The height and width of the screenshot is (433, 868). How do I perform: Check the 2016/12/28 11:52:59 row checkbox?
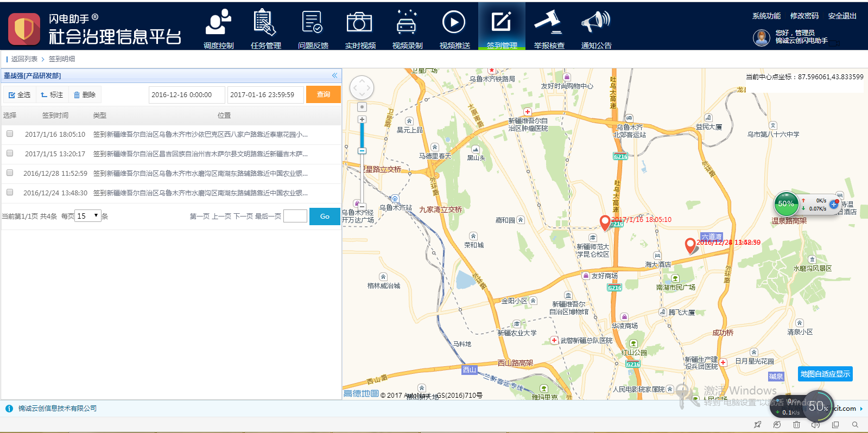point(10,173)
